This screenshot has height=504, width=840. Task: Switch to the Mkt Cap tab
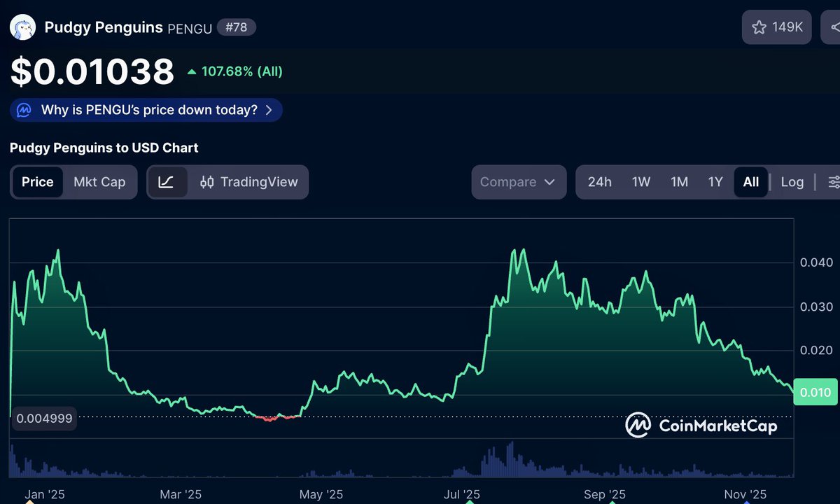(x=99, y=182)
